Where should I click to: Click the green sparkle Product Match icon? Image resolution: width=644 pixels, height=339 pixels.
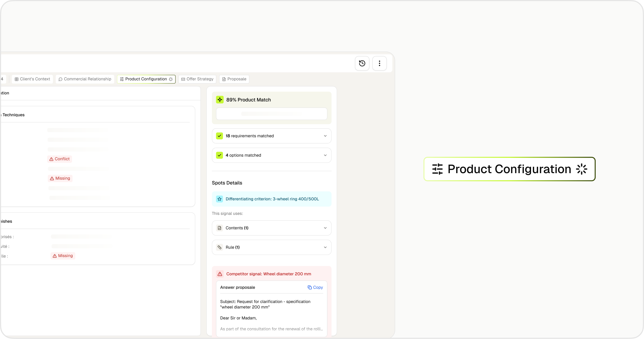coord(220,100)
